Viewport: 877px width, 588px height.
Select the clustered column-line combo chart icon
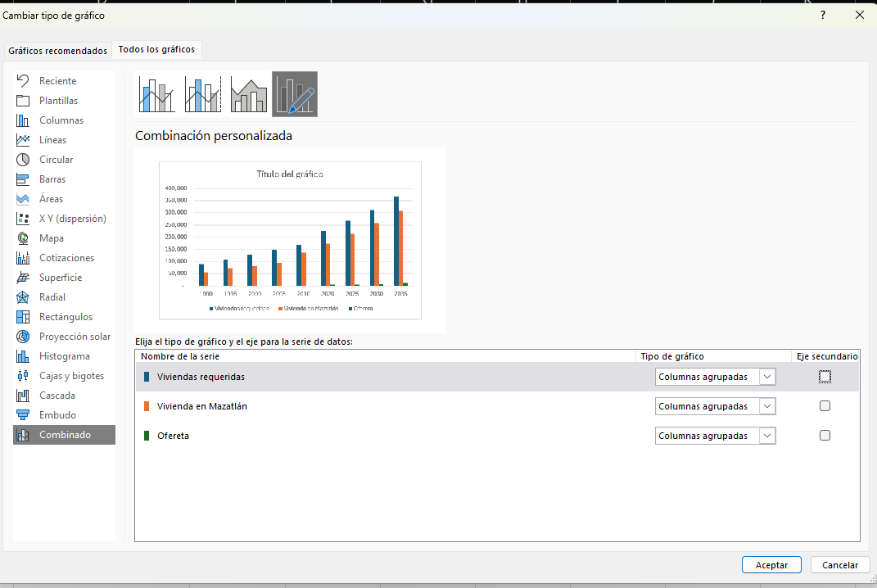coord(157,94)
